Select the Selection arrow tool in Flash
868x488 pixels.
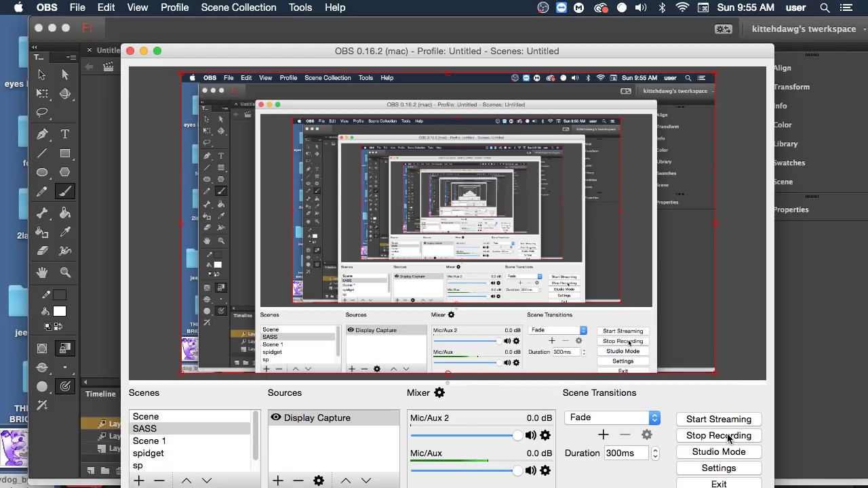pyautogui.click(x=42, y=75)
